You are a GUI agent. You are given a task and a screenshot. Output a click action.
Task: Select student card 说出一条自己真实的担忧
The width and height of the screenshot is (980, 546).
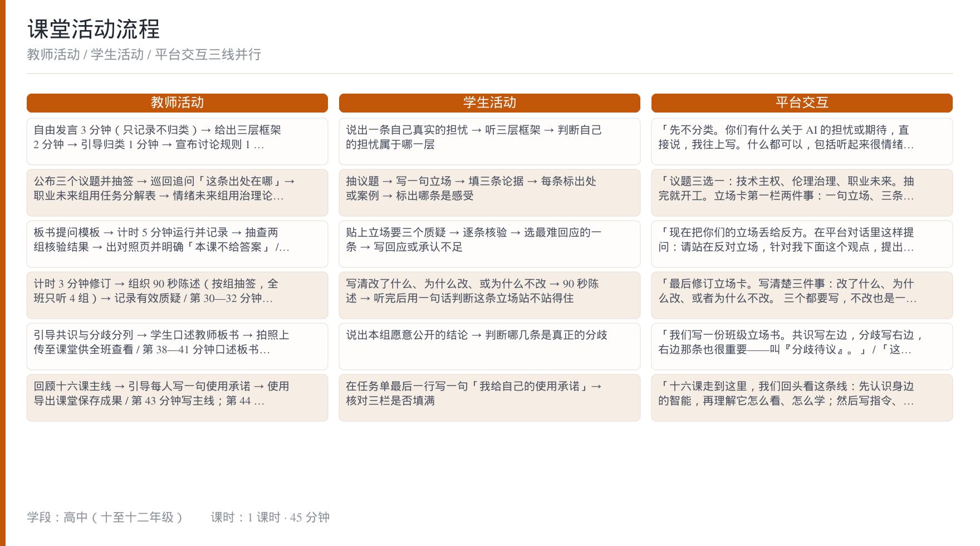(489, 142)
